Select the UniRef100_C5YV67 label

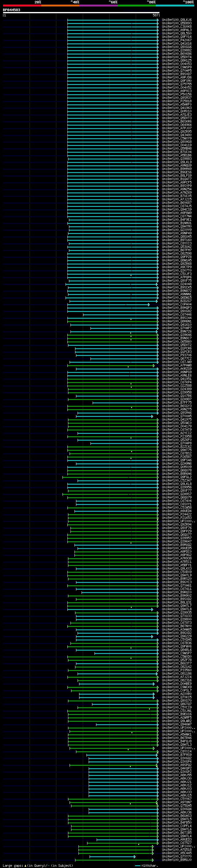tap(177, 799)
